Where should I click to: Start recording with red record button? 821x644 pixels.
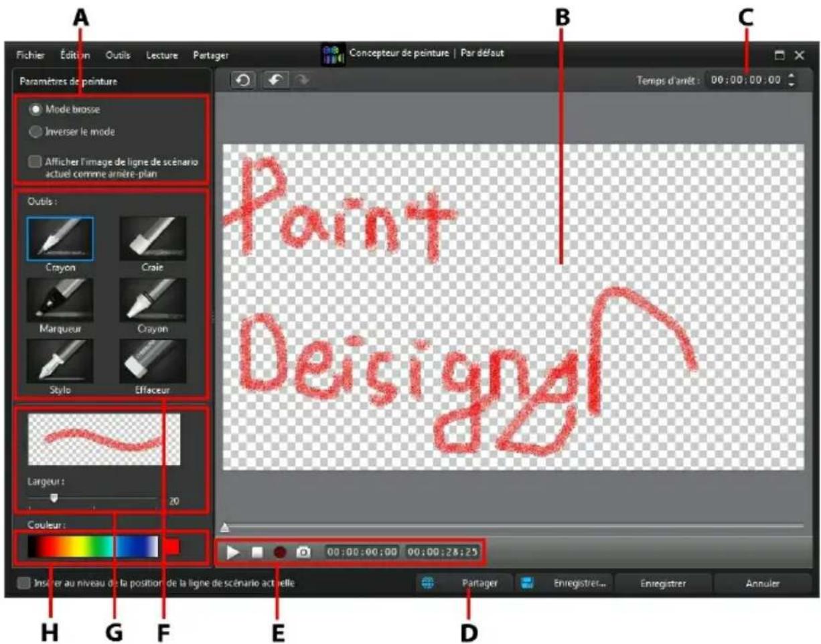point(280,553)
